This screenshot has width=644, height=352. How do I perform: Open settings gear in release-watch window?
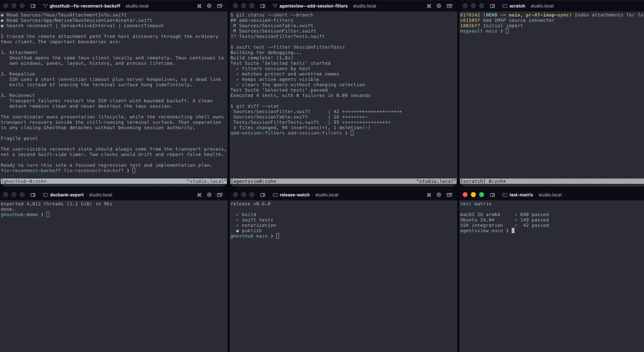(439, 195)
